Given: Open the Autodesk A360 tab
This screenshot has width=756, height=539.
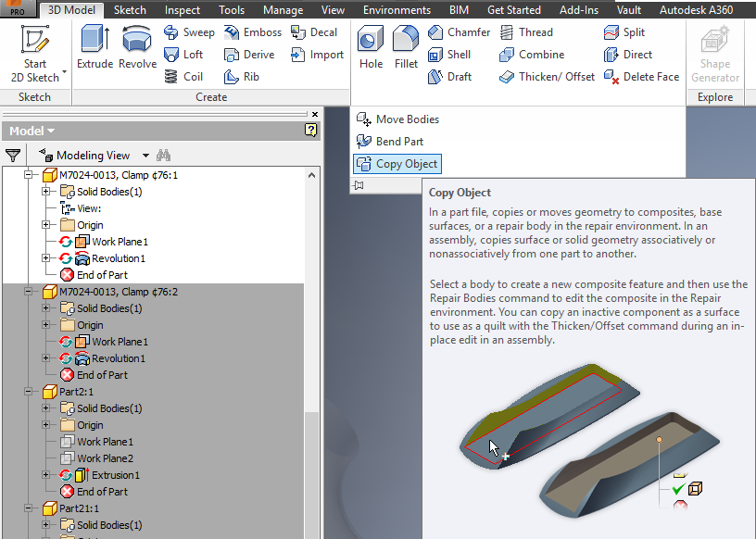Looking at the screenshot, I should [x=696, y=9].
